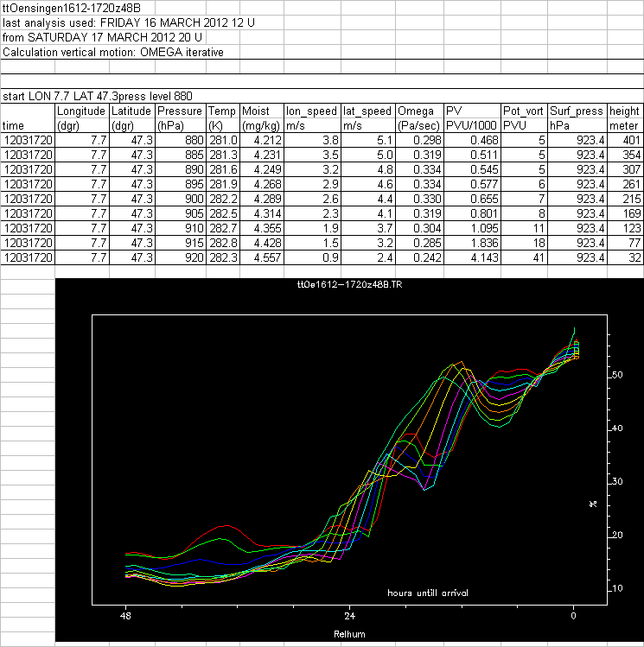The height and width of the screenshot is (647, 644).
Task: Click the 48 tick label on chart x-axis
Action: tap(125, 616)
